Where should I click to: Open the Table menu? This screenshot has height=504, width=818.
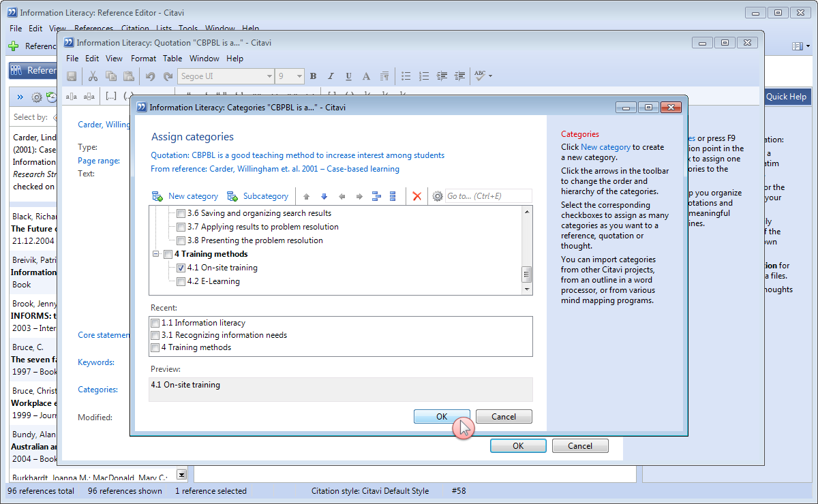click(172, 59)
